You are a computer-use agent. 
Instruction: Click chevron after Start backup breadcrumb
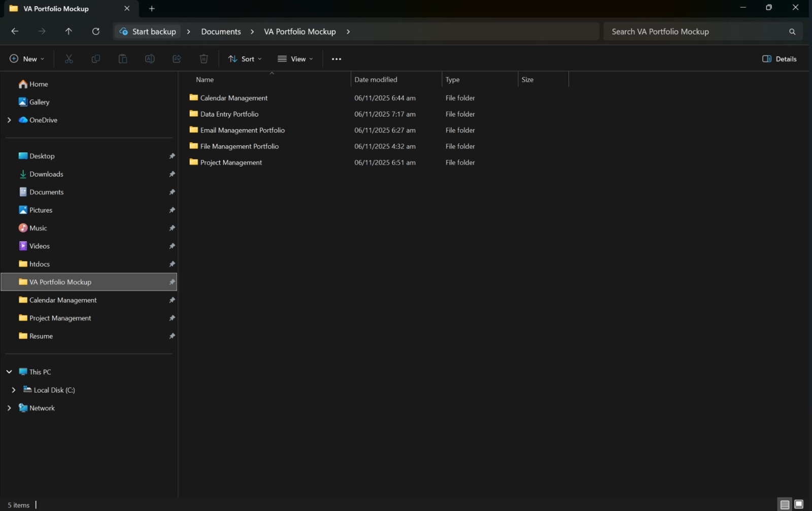[189, 31]
